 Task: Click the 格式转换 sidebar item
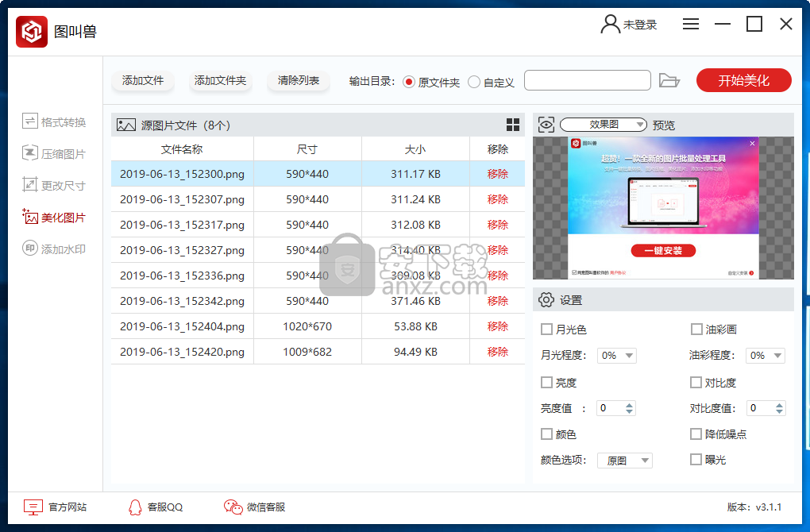click(54, 122)
